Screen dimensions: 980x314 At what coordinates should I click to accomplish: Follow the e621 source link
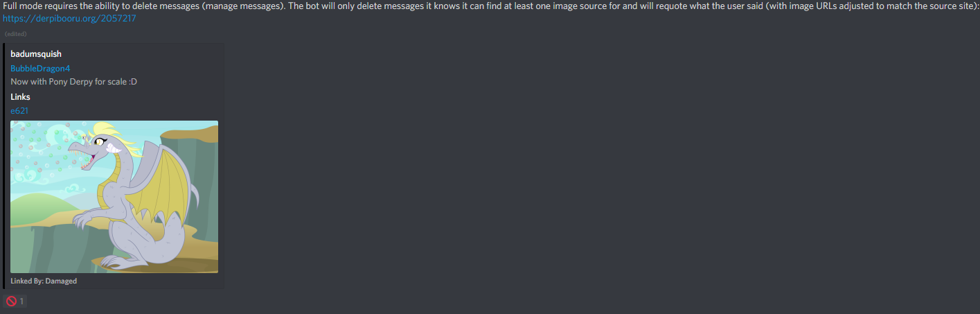pos(19,110)
